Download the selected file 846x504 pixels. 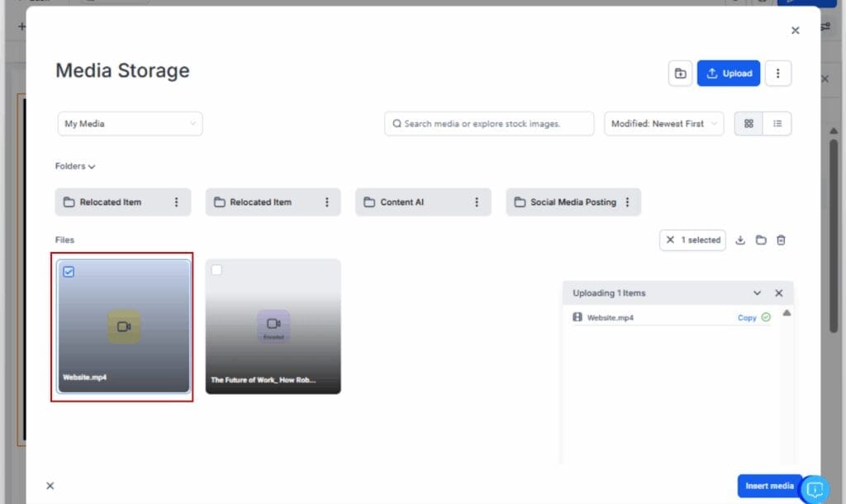click(x=740, y=240)
